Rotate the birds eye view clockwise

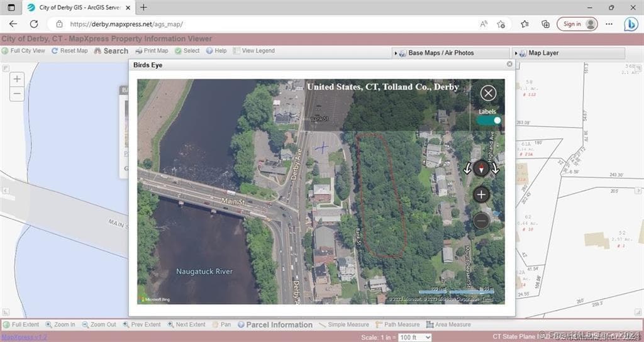496,168
